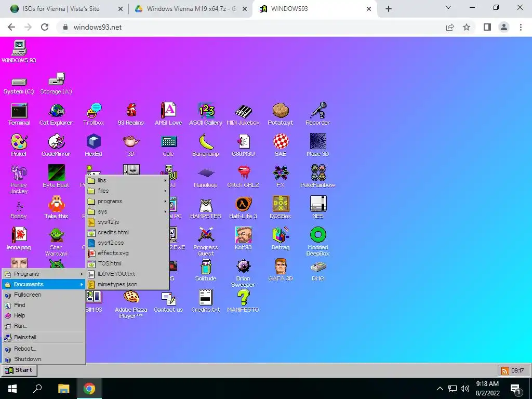This screenshot has height=399, width=532.
Task: Open Adobe Pizza Player icon
Action: coord(131,304)
